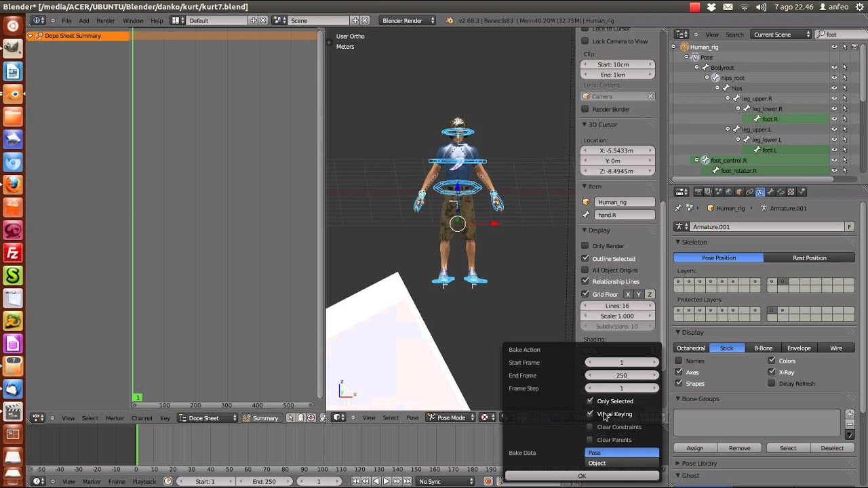Enable bone Names display checkbox

pyautogui.click(x=679, y=361)
